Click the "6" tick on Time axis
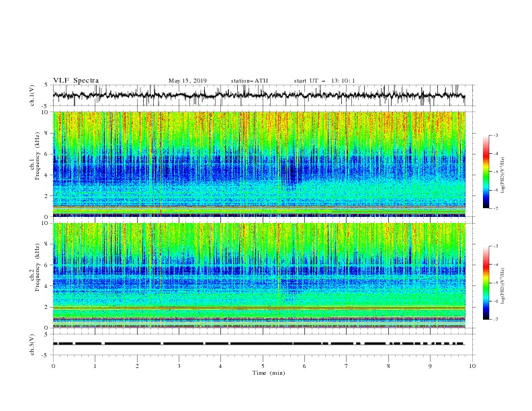Viewport: 532px width, 411px height. coord(304,366)
